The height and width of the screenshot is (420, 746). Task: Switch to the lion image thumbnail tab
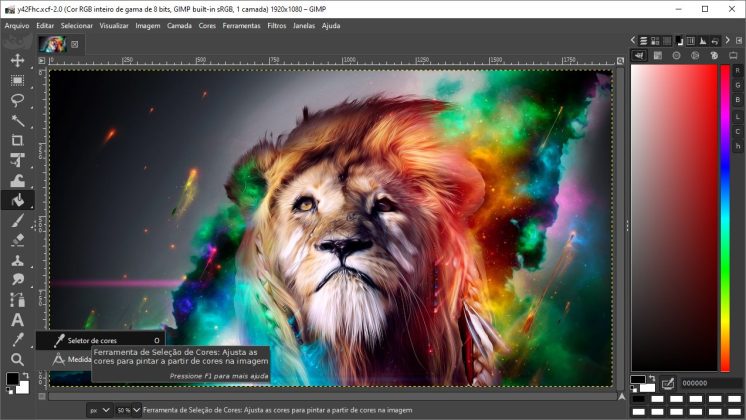pos(52,44)
